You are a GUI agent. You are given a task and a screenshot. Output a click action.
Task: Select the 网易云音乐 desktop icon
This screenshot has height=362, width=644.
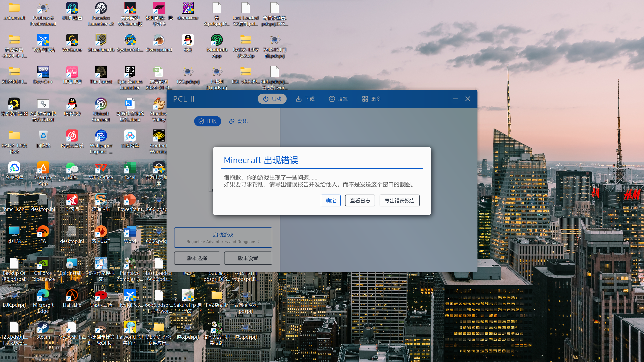point(72,139)
